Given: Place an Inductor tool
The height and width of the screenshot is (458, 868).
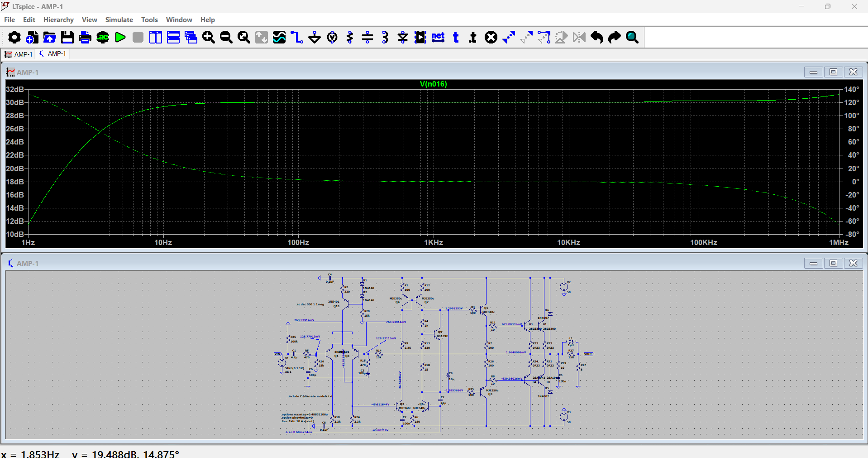Looking at the screenshot, I should click(385, 37).
